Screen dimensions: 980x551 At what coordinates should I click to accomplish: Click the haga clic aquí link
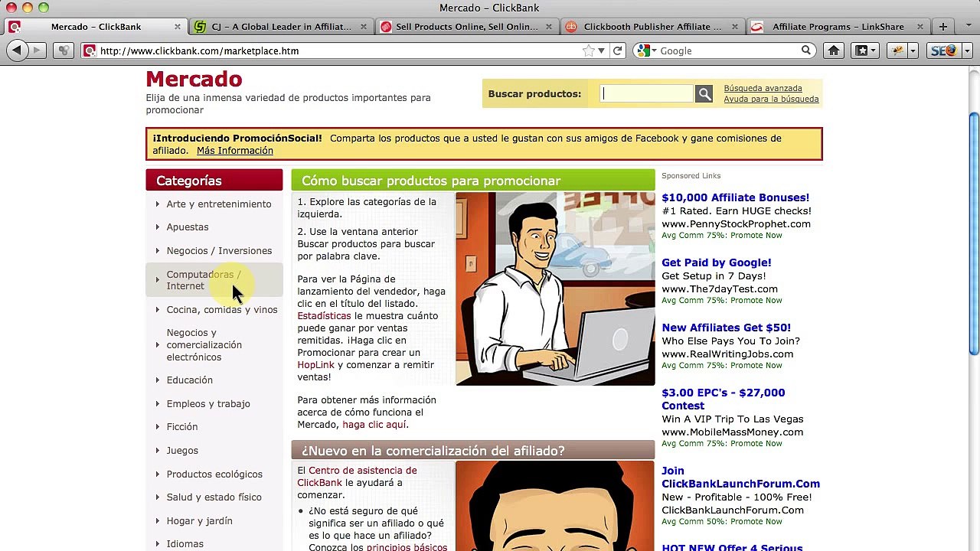tap(374, 424)
